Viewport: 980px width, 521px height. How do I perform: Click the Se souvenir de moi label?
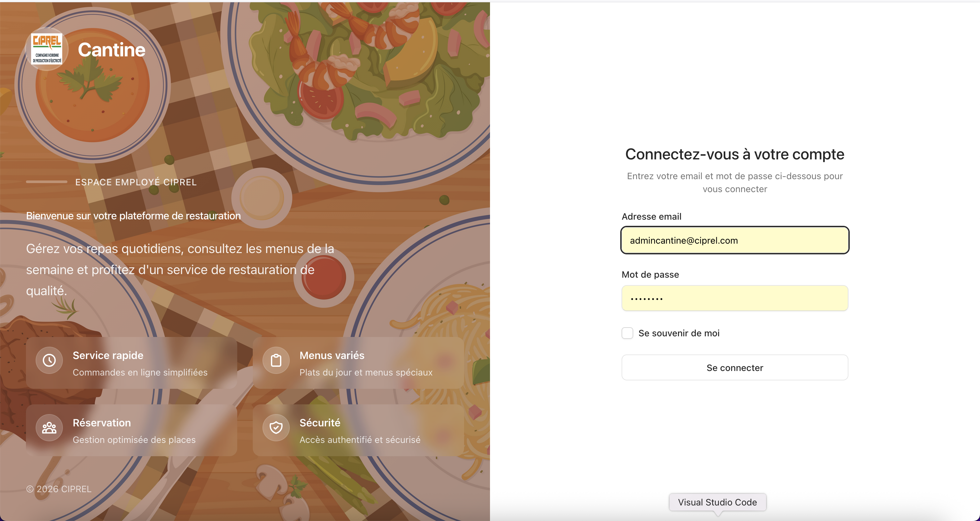[679, 333]
